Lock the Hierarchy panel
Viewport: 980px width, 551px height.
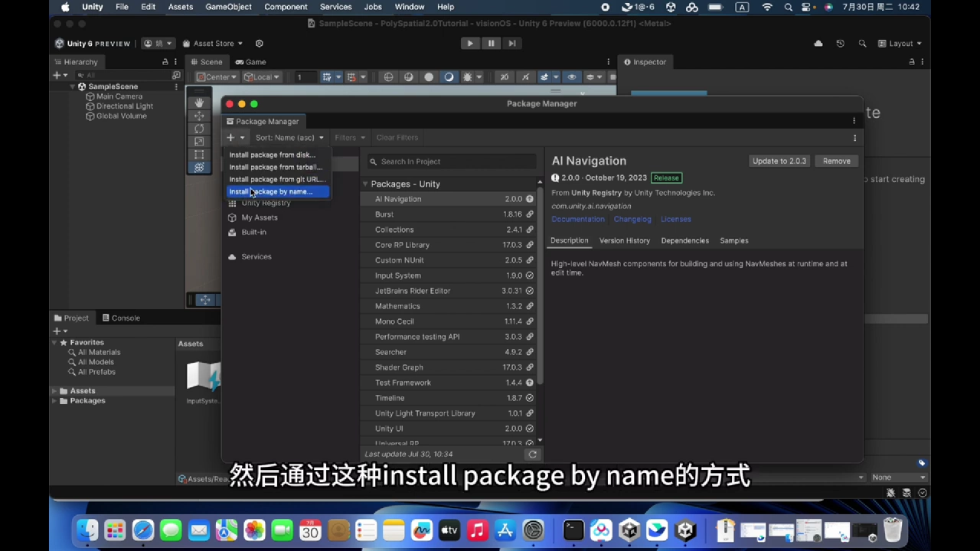(165, 62)
